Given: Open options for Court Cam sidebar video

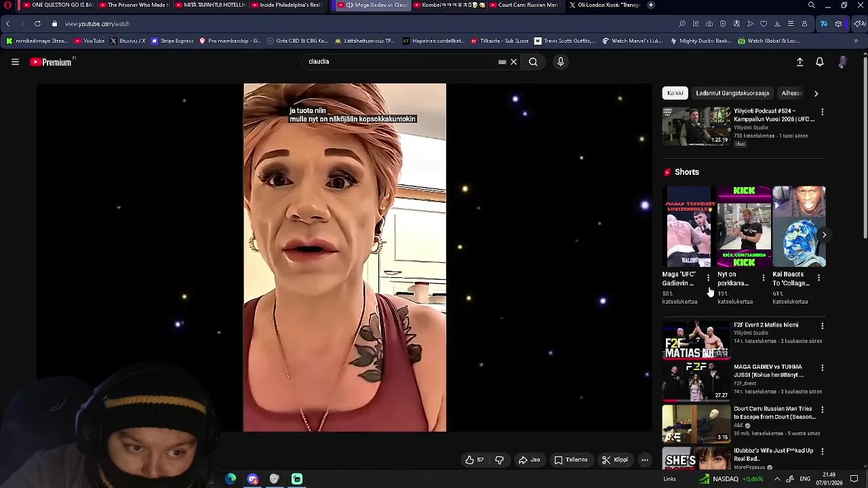Looking at the screenshot, I should [x=822, y=410].
